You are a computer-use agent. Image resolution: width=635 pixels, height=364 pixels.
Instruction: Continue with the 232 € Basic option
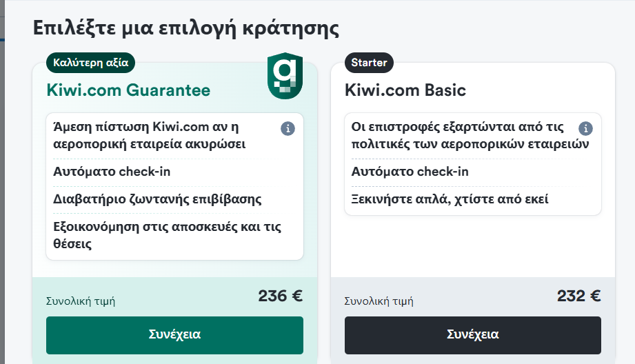[472, 335]
